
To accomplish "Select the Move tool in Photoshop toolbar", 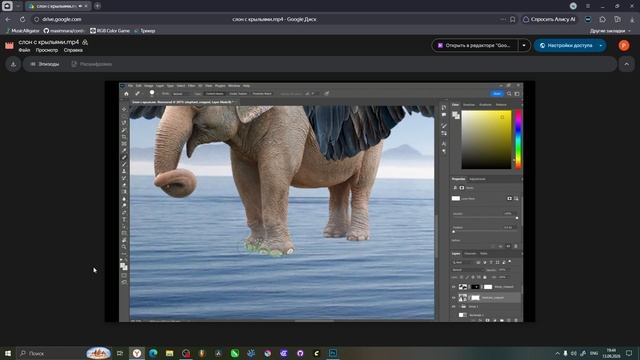I will (124, 109).
